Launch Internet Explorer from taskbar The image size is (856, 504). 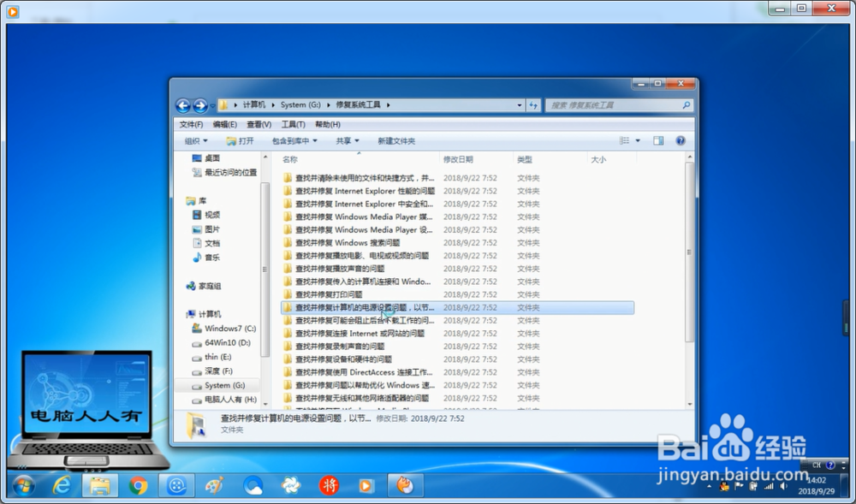(x=62, y=485)
